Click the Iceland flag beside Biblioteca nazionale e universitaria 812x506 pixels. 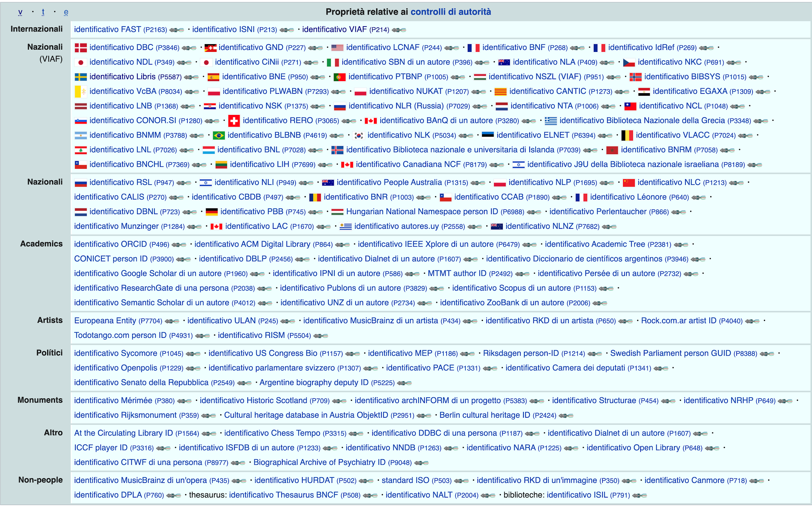pos(337,150)
